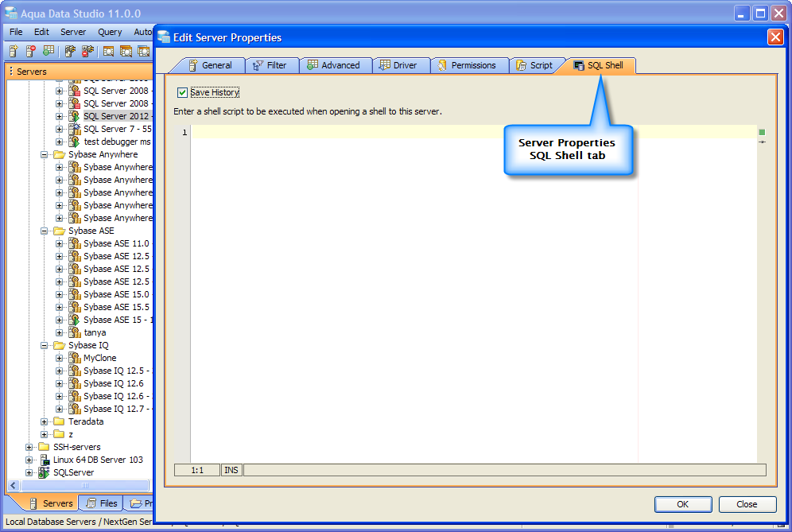
Task: Click the Delete Server toolbar icon with red minus
Action: 31,51
